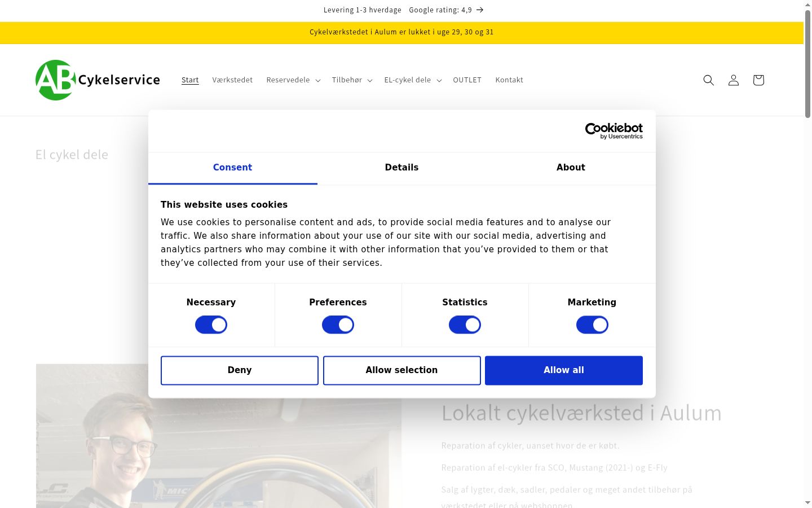812x508 pixels.
Task: Click the 'This website uses cookies' heading
Action: (224, 205)
